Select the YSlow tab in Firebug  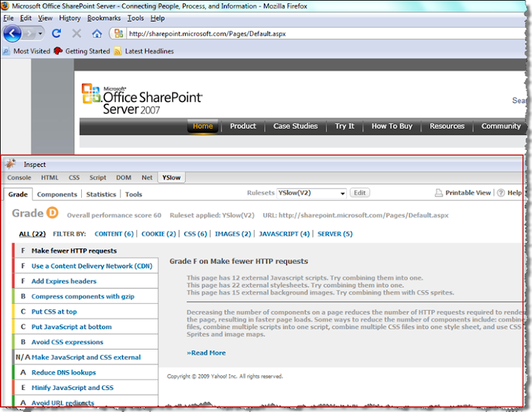click(x=172, y=177)
